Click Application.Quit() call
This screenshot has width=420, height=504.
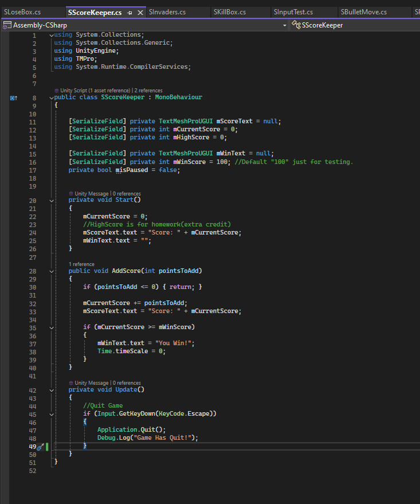(132, 430)
